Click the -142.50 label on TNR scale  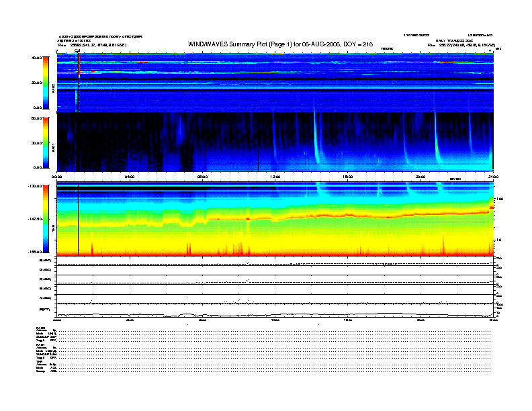click(x=36, y=219)
